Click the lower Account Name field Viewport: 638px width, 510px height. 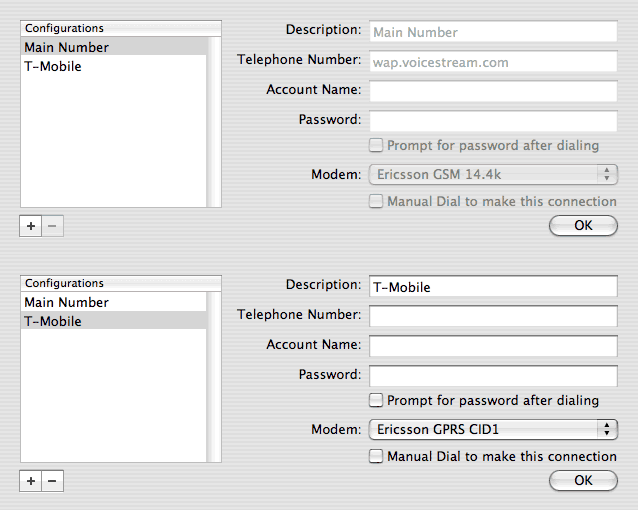click(x=493, y=346)
